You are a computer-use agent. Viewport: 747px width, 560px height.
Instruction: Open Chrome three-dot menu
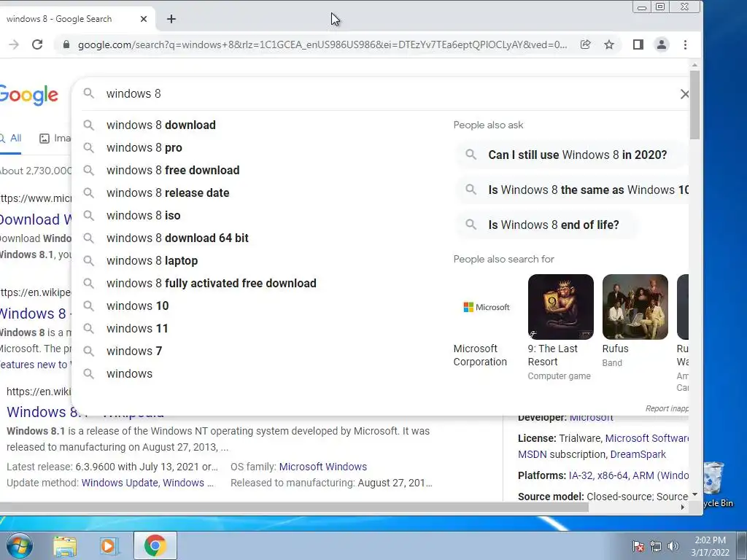point(685,44)
